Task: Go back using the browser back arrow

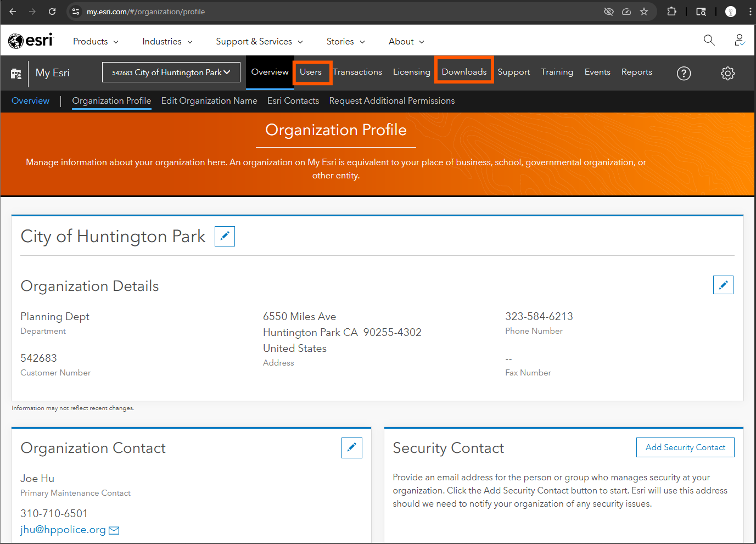Action: (13, 12)
